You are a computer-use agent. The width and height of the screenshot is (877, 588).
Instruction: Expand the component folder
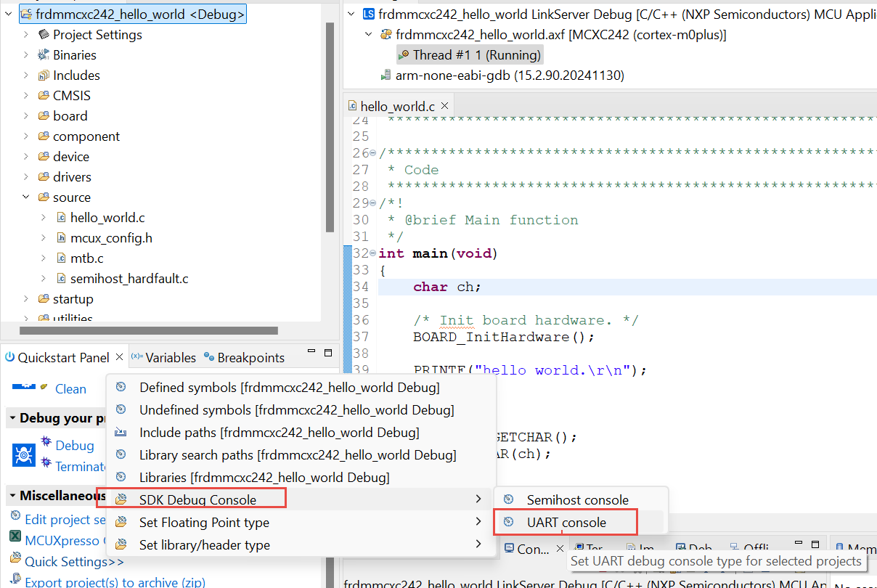26,136
